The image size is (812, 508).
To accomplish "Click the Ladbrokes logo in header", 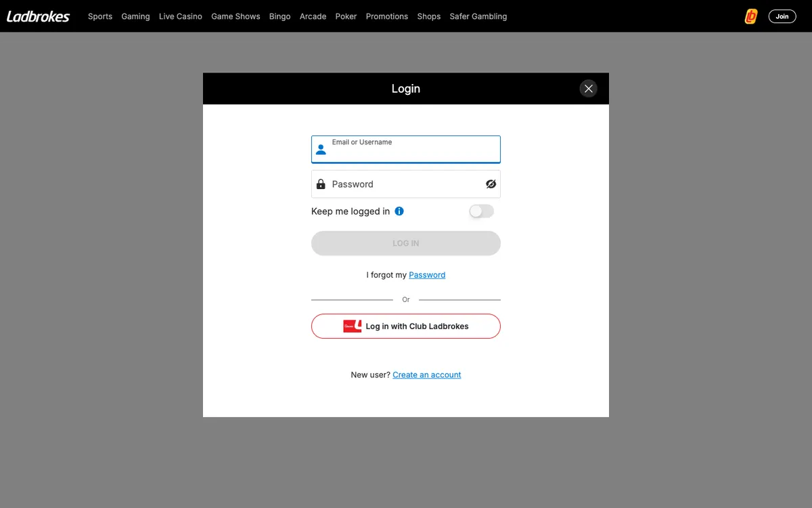I will coord(38,16).
